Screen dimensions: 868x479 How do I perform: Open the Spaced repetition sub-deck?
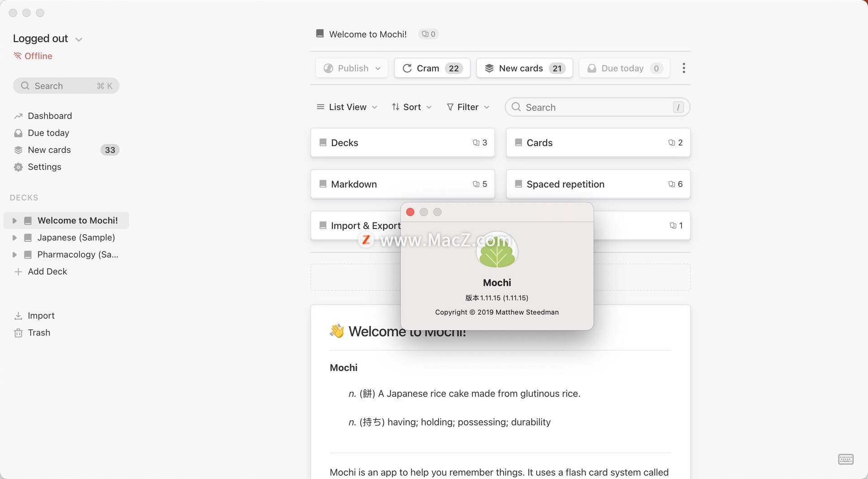598,184
